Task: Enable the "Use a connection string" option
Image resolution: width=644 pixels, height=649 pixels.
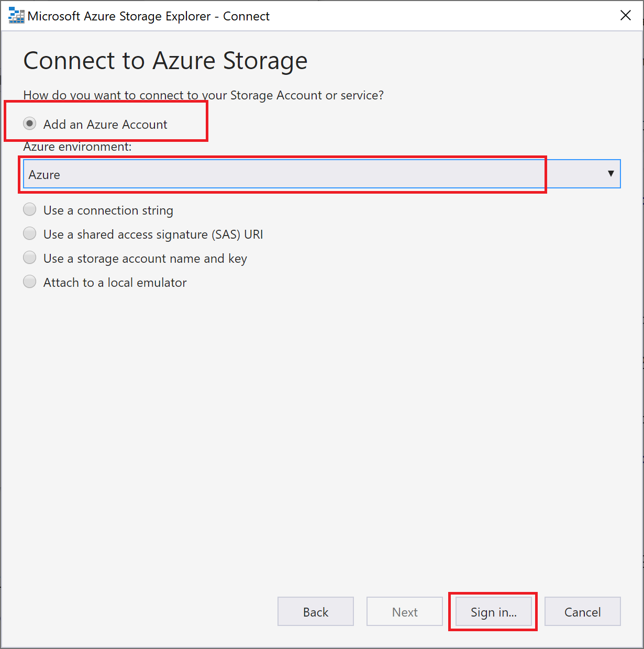Action: 30,209
